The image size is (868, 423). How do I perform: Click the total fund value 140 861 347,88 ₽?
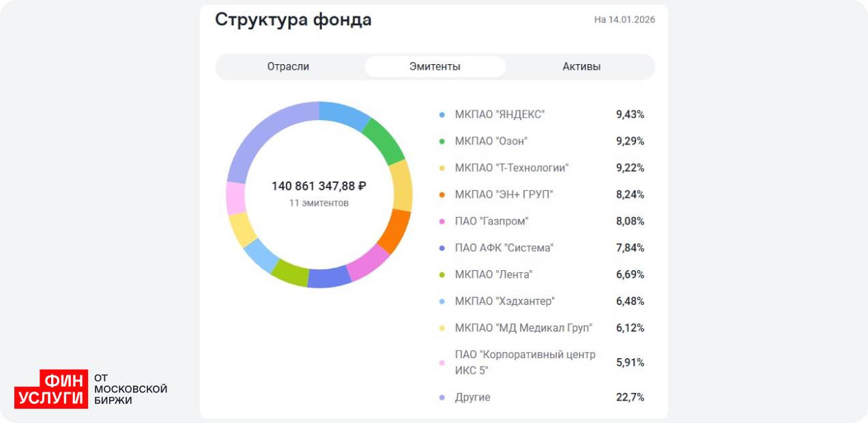coord(319,186)
